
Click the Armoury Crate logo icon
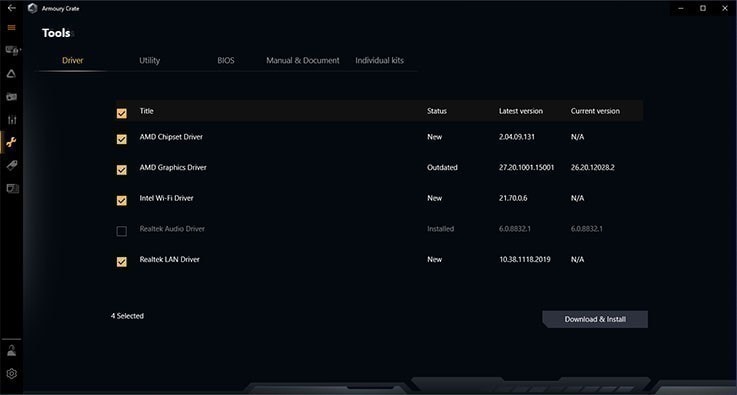click(x=32, y=8)
